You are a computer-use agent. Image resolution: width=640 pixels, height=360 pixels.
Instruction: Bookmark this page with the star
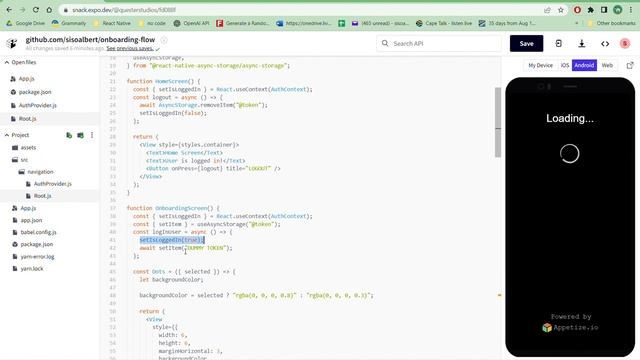point(560,10)
